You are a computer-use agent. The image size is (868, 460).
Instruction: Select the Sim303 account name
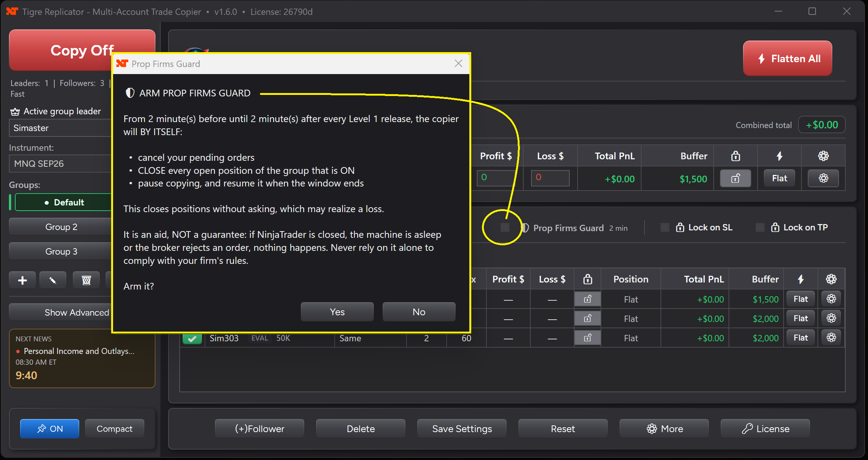click(x=224, y=338)
